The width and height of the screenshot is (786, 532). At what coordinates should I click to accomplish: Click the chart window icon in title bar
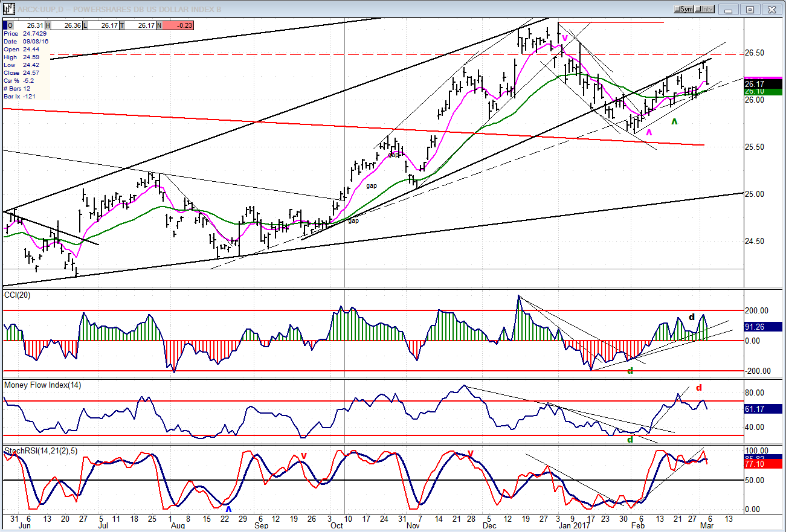[x=8, y=10]
